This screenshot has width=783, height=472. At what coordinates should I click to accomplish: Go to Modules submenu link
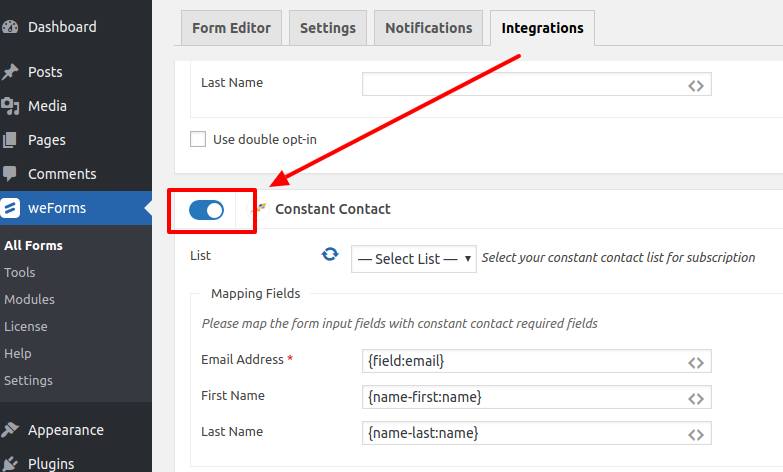29,299
